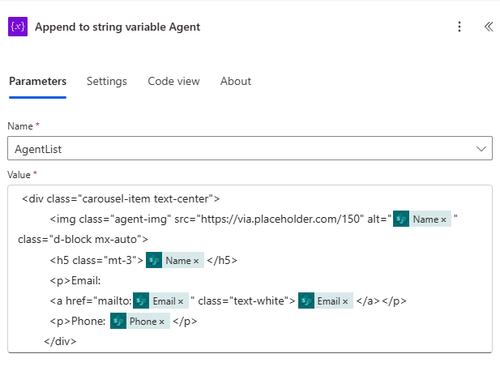The image size is (500, 366).
Task: Click SharePoint icon of alt Name token
Action: coord(401,219)
